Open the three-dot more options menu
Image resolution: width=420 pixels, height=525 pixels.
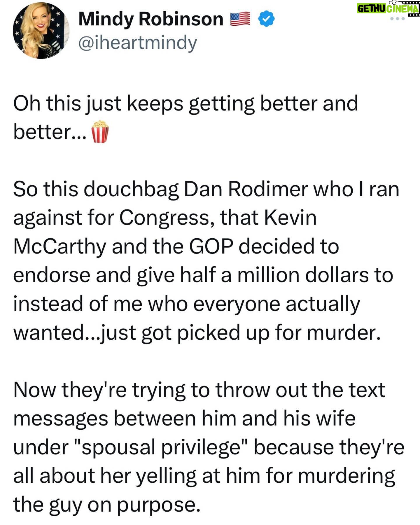tap(398, 19)
